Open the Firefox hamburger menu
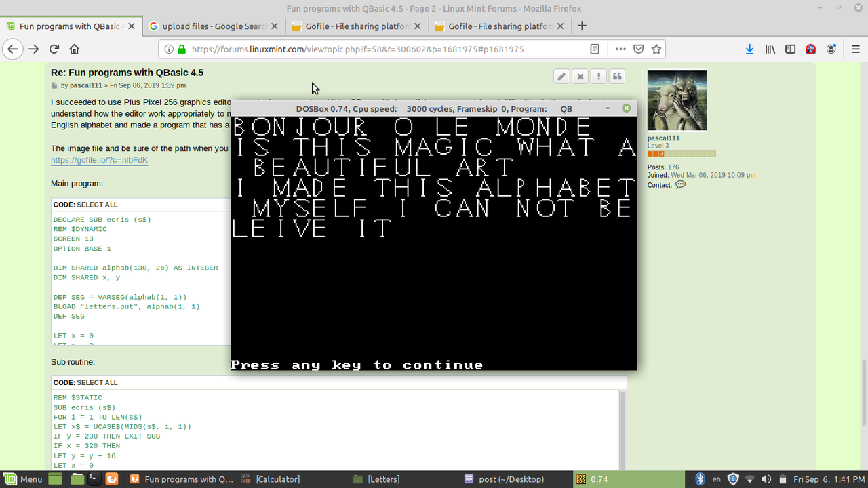868x488 pixels. (856, 49)
